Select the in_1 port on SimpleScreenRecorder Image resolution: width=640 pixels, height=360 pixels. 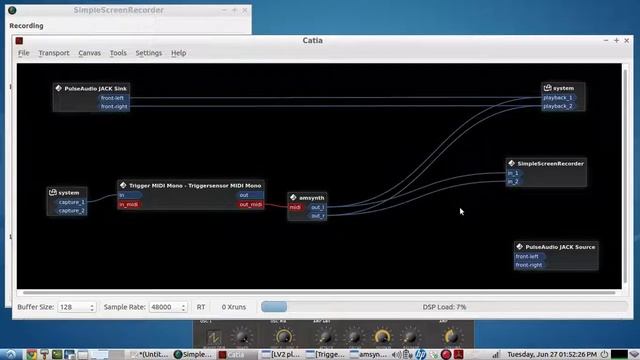tap(513, 173)
